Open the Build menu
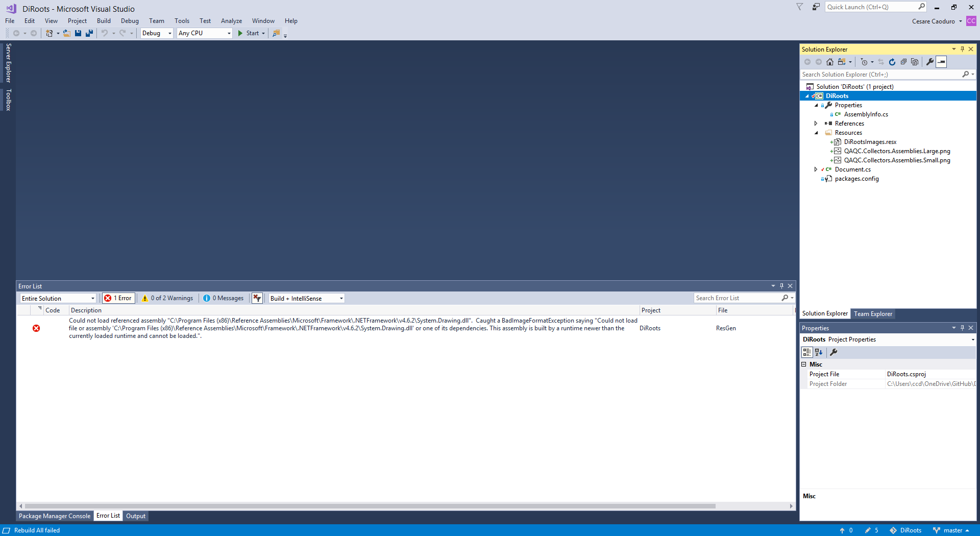Viewport: 980px width, 536px height. click(104, 21)
